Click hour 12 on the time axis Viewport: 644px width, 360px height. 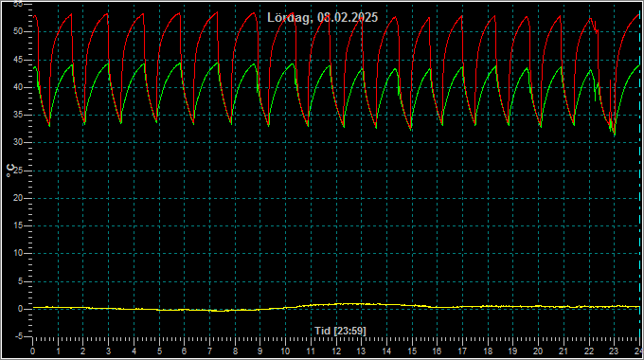tap(336, 351)
